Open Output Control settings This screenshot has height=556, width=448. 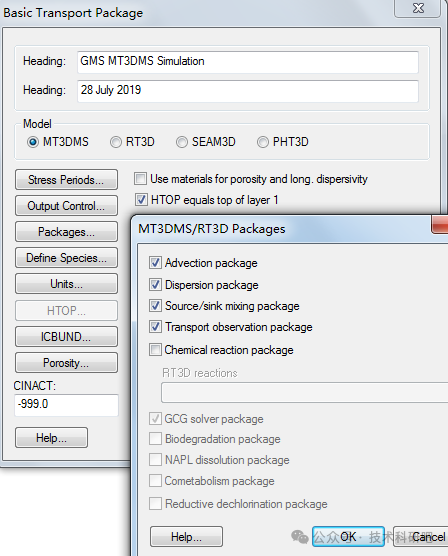coord(66,206)
